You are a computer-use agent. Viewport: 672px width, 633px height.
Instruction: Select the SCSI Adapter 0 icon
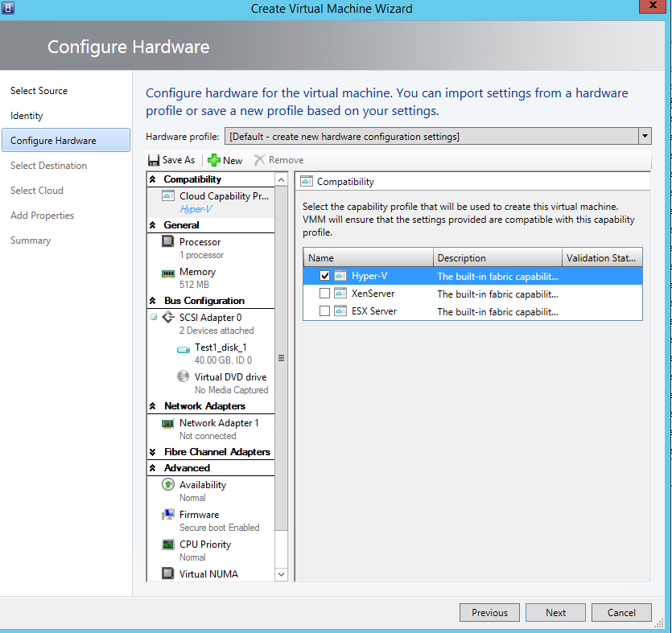[x=168, y=318]
